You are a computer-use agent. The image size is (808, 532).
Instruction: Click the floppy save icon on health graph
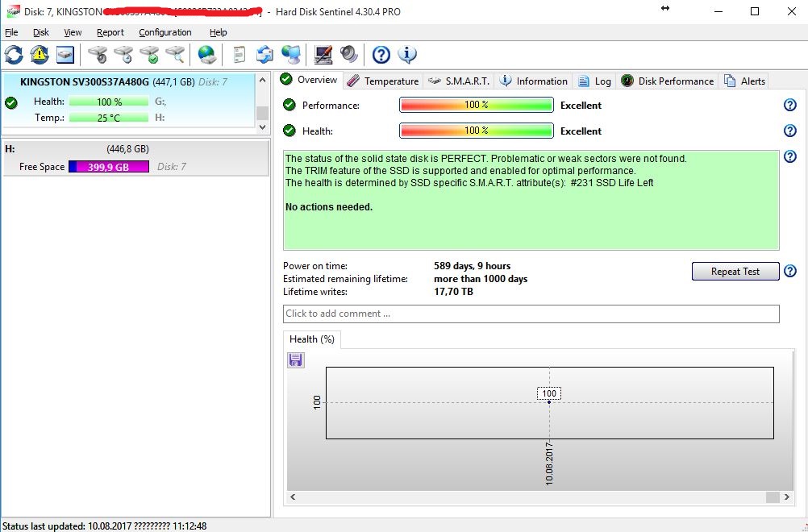click(x=295, y=360)
